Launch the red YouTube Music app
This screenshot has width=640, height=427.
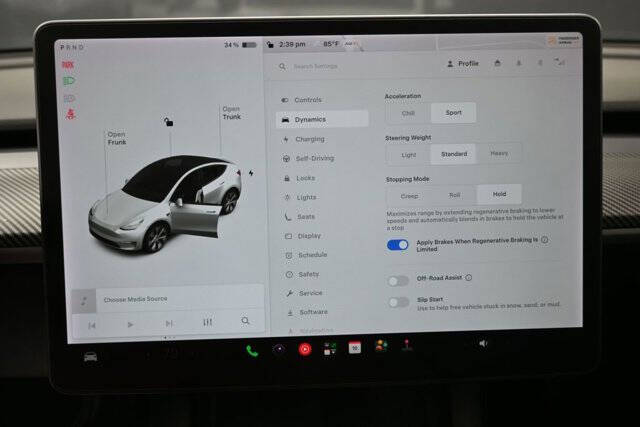coord(305,349)
